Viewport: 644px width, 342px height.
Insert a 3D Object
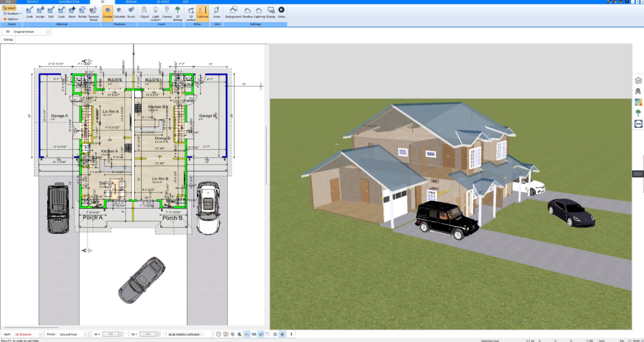click(x=144, y=13)
